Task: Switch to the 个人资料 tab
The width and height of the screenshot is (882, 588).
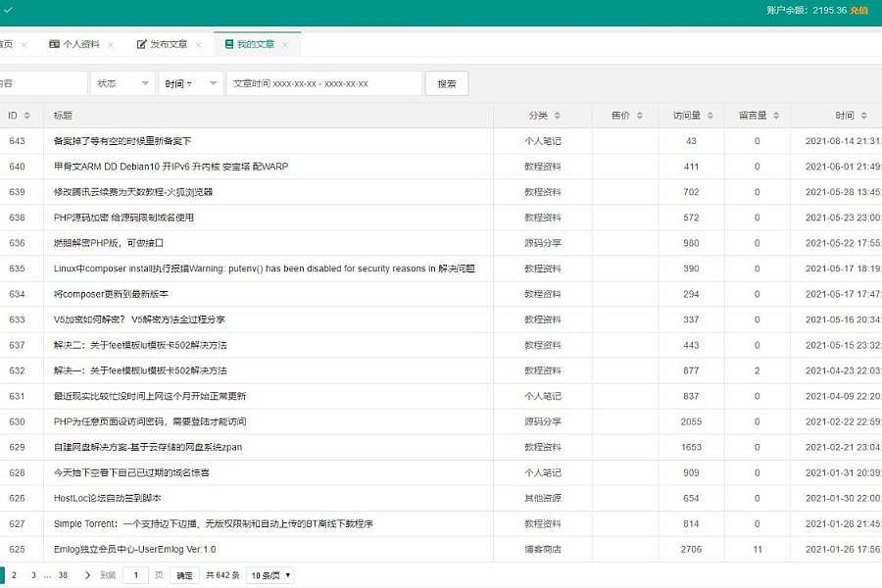Action: (81, 44)
